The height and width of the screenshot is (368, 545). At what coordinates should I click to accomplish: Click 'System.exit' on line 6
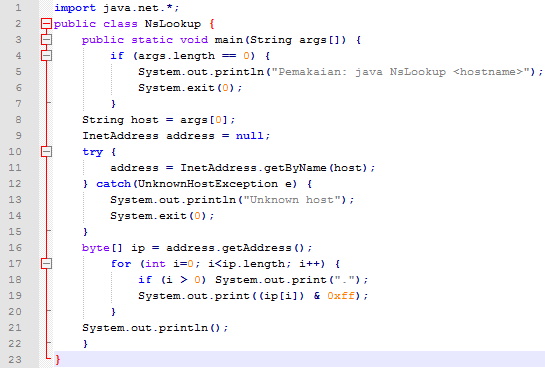tap(176, 88)
